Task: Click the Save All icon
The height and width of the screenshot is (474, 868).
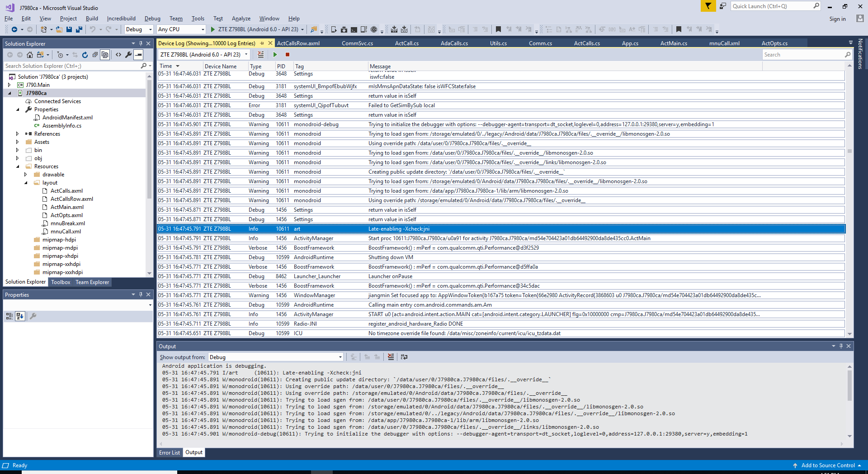Action: (x=79, y=29)
